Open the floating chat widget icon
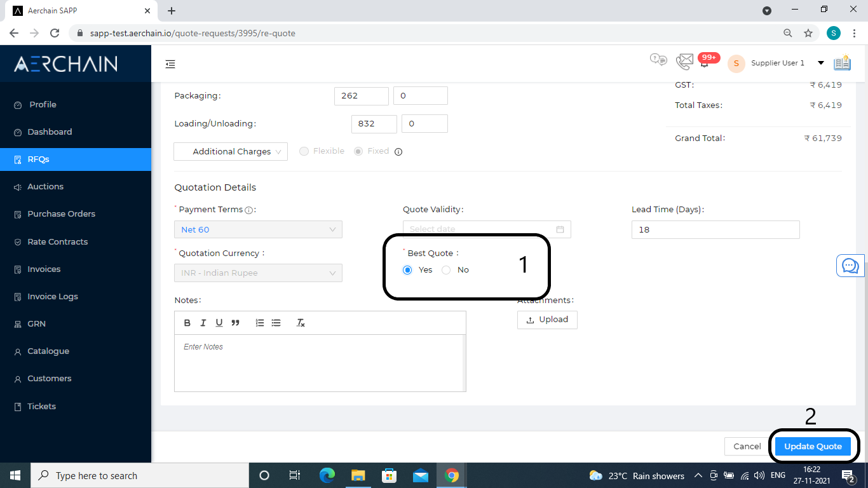This screenshot has width=868, height=488. (x=850, y=265)
